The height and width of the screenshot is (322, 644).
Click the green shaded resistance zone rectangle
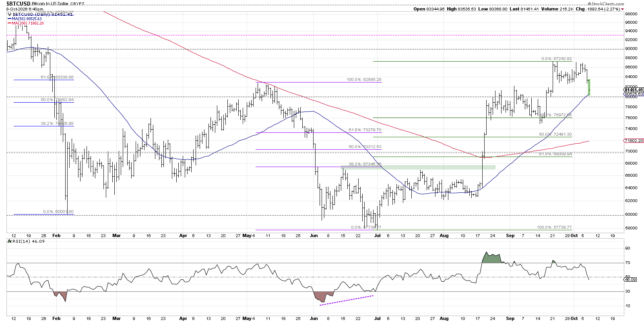click(418, 167)
